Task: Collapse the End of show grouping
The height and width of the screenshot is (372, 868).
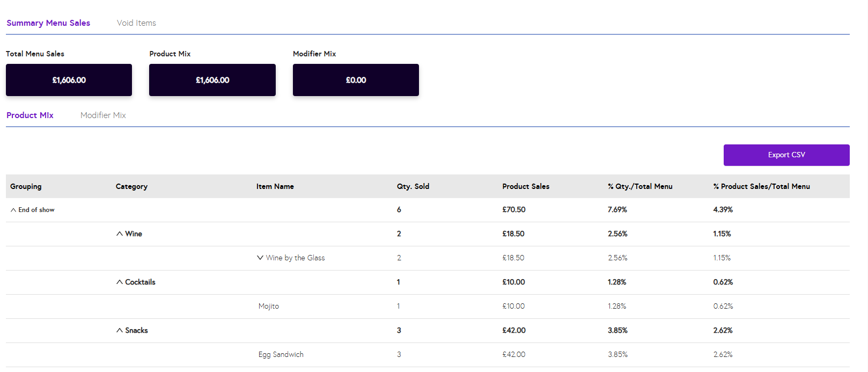Action: 13,210
